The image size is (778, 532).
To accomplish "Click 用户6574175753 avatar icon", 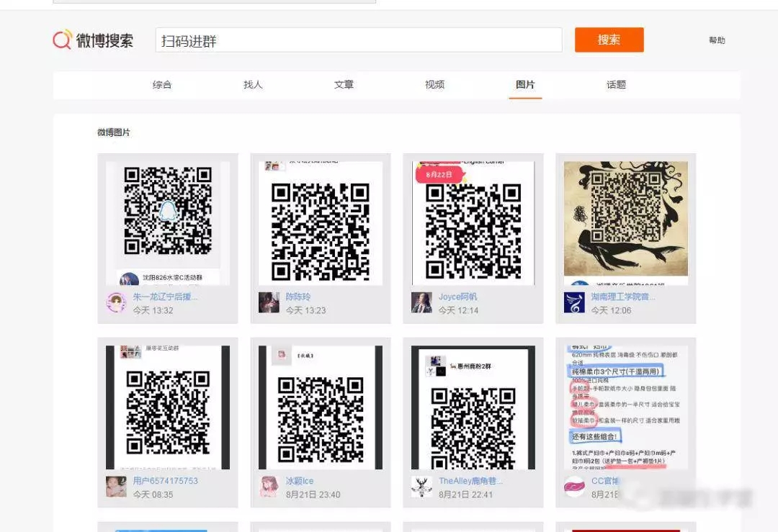I will click(116, 487).
